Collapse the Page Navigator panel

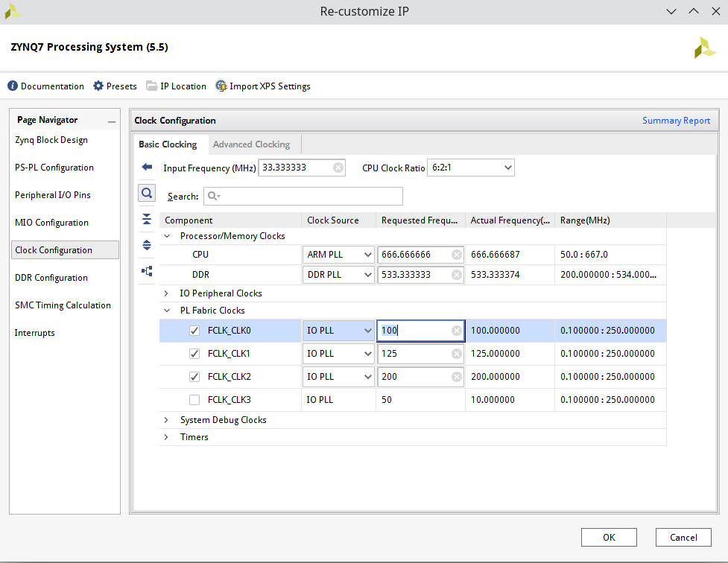click(x=112, y=121)
